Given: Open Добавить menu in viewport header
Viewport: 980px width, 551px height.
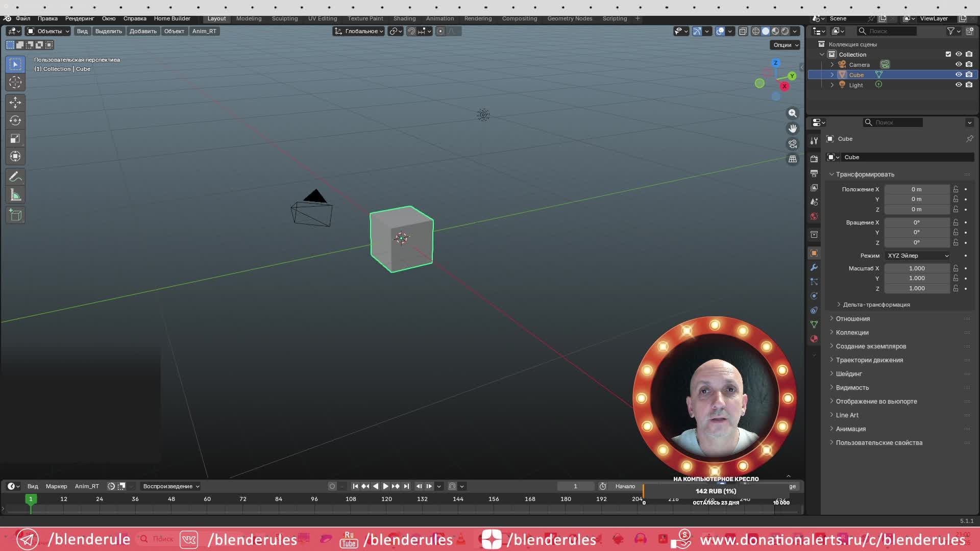Looking at the screenshot, I should point(143,31).
